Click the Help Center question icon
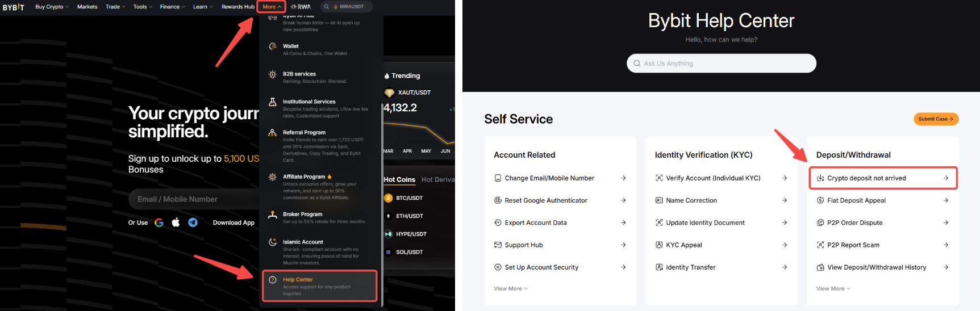The image size is (980, 311). 273,280
